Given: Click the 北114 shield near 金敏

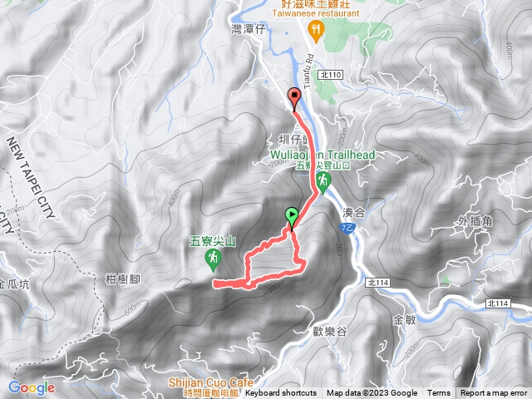Looking at the screenshot, I should [378, 283].
